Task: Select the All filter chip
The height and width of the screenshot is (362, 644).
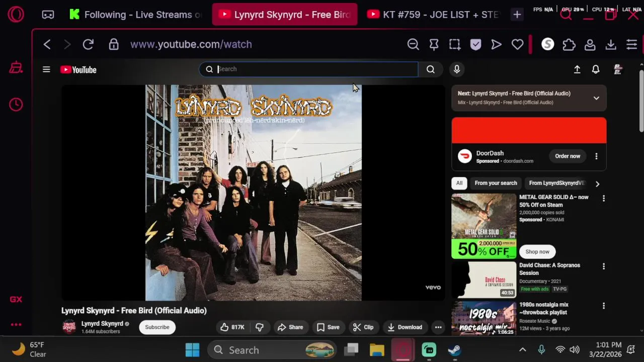Action: (459, 183)
